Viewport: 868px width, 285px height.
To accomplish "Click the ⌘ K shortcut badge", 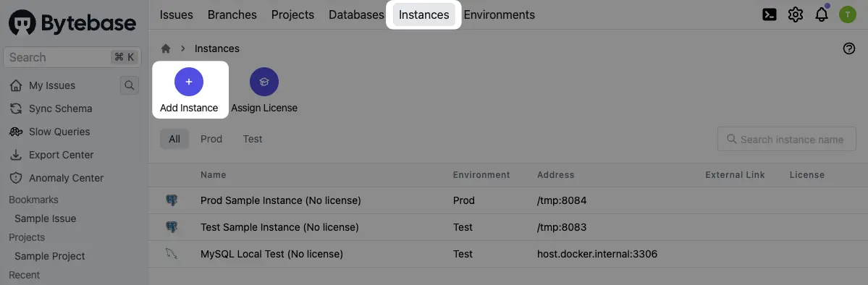I will [x=125, y=57].
